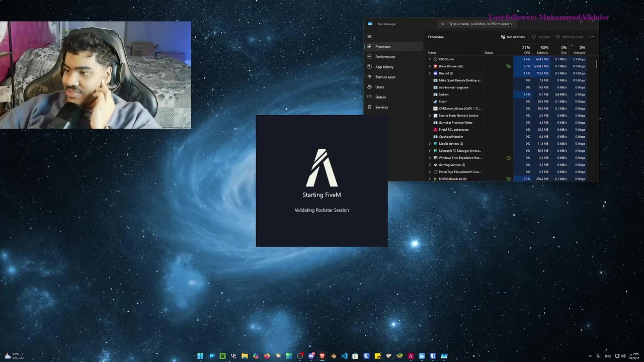Show hidden system tray icons

pos(590,356)
